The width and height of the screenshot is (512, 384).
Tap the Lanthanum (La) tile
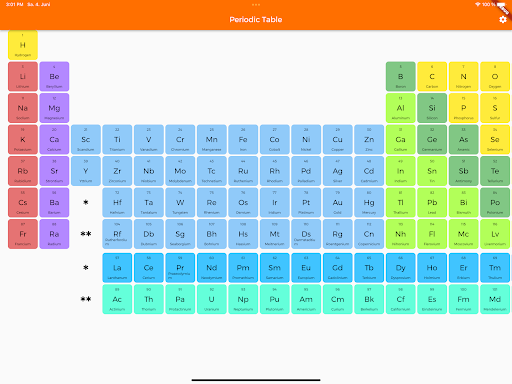click(x=117, y=268)
